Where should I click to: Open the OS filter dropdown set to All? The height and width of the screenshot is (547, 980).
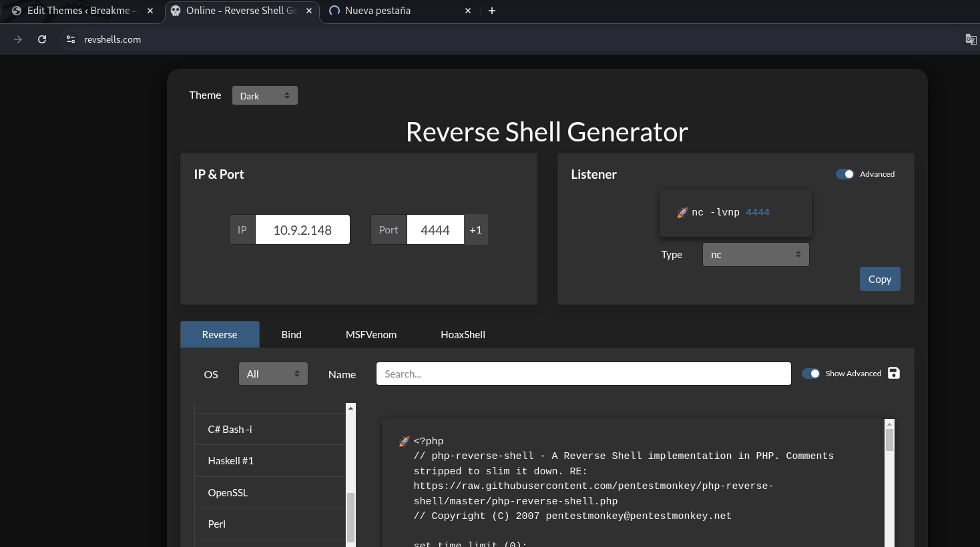273,374
